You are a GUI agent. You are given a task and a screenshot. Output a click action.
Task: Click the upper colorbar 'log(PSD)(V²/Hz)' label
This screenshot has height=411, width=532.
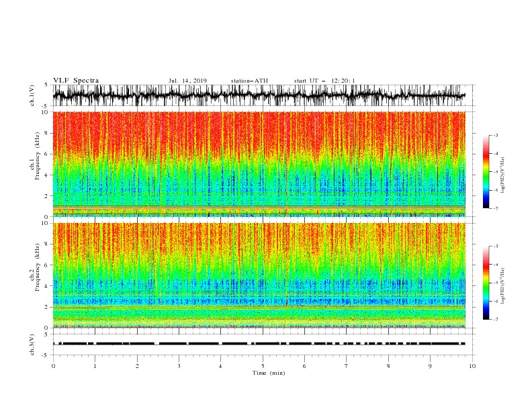pos(502,175)
